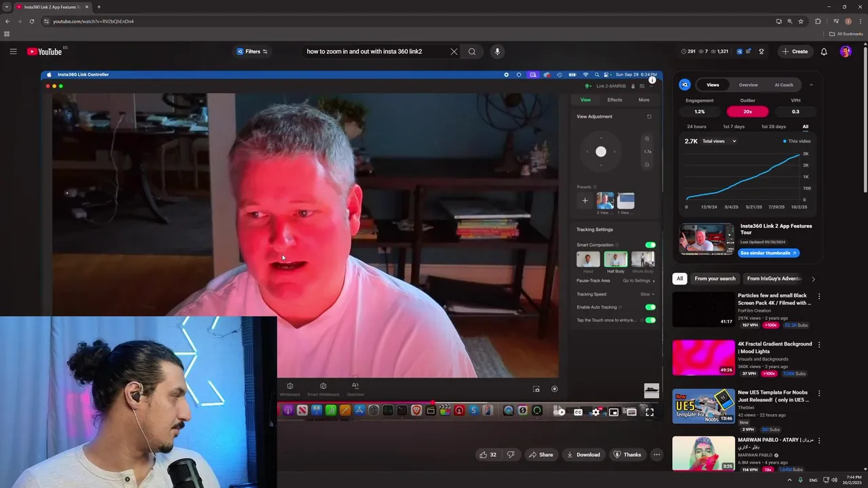Toggle Tap the Touch once switch
This screenshot has width=868, height=488.
coord(650,320)
